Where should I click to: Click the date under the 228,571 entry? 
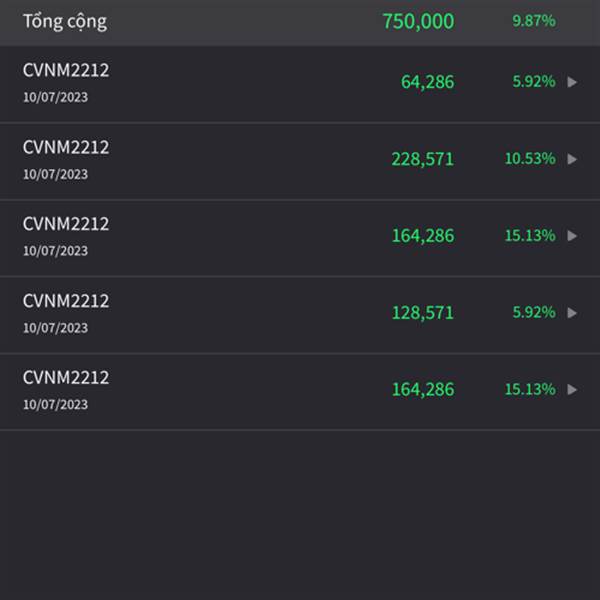[55, 174]
